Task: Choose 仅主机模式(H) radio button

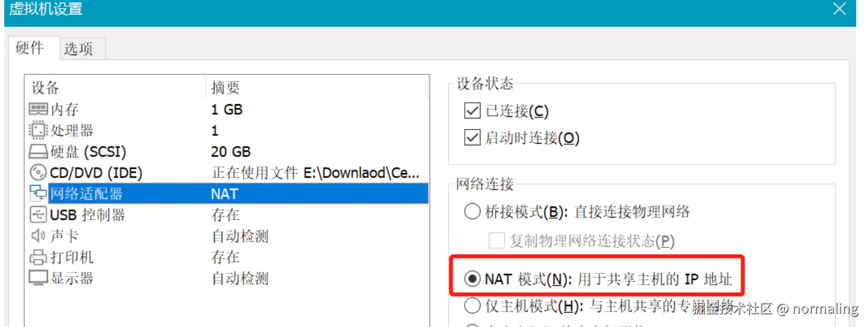Action: 472,306
